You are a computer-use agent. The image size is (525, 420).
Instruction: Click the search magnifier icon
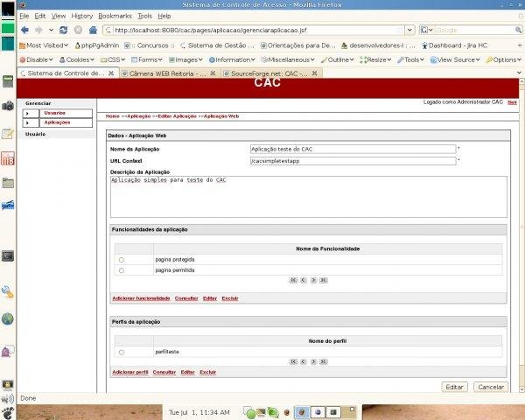[x=518, y=30]
